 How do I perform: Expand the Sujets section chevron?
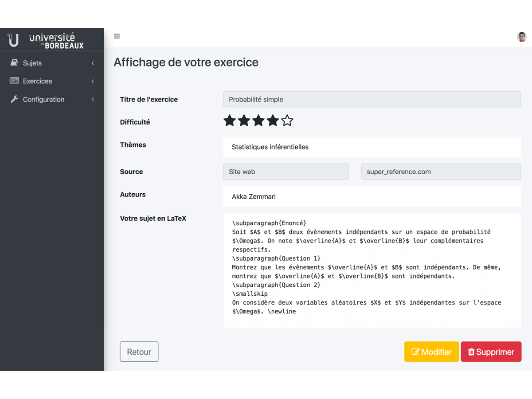pyautogui.click(x=93, y=63)
